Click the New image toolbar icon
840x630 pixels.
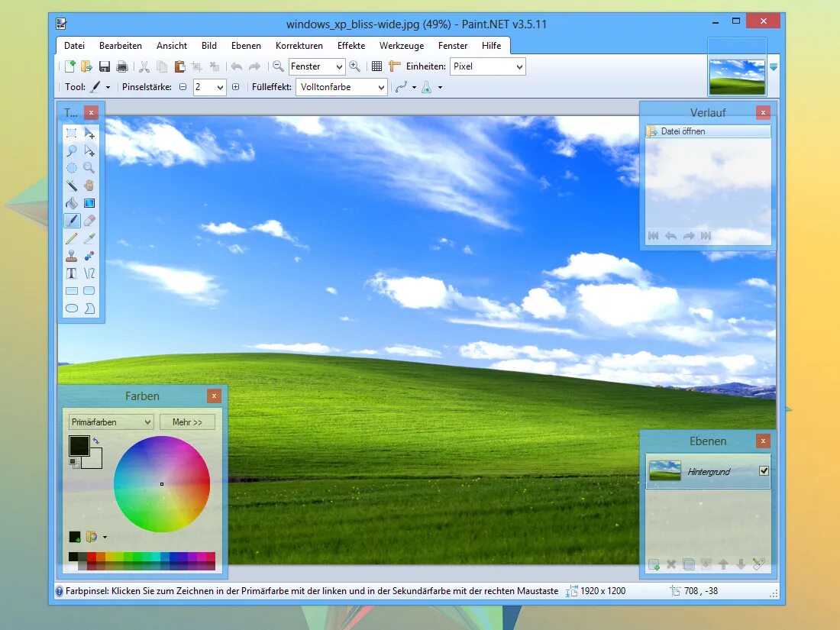[69, 66]
